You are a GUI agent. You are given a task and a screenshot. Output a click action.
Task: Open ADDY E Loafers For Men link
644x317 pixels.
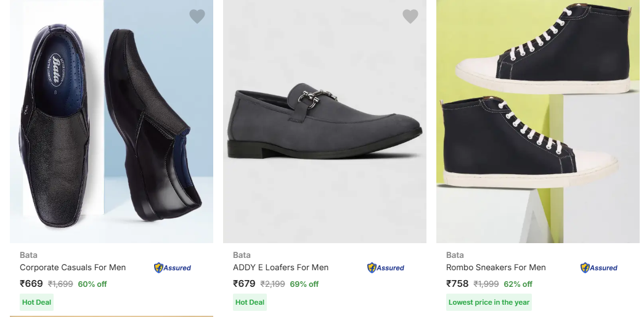[x=280, y=268]
